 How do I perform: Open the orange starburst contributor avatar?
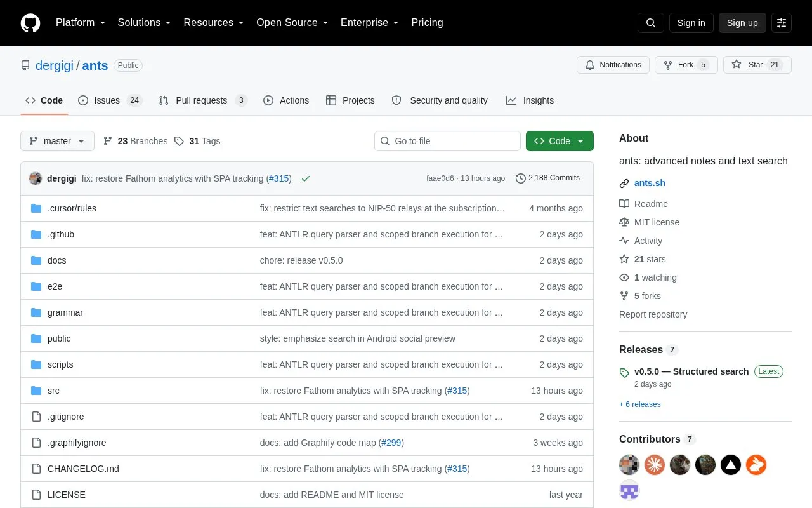pyautogui.click(x=655, y=465)
